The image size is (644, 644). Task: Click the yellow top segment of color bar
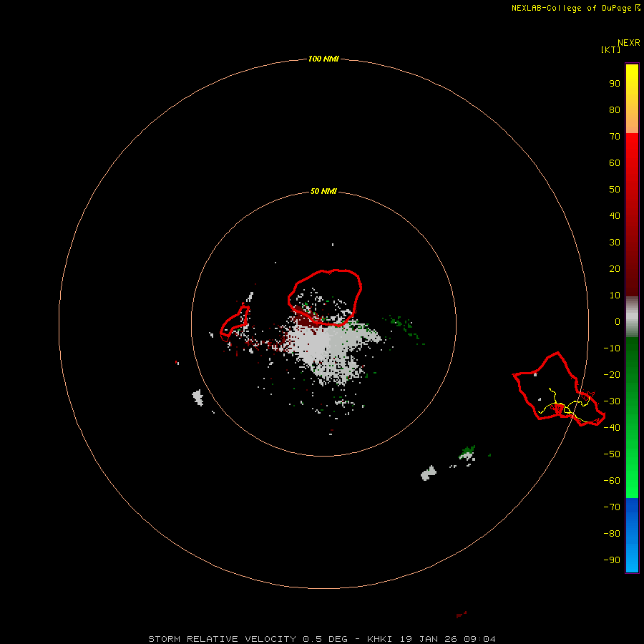click(632, 78)
